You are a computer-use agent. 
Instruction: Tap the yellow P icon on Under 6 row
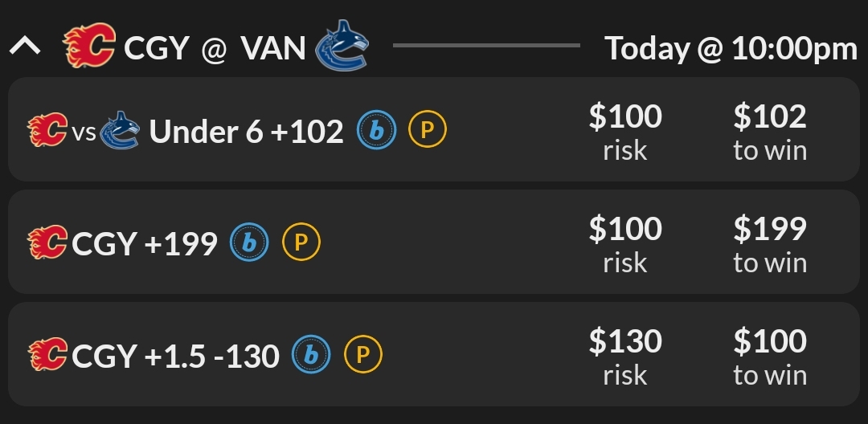point(428,130)
